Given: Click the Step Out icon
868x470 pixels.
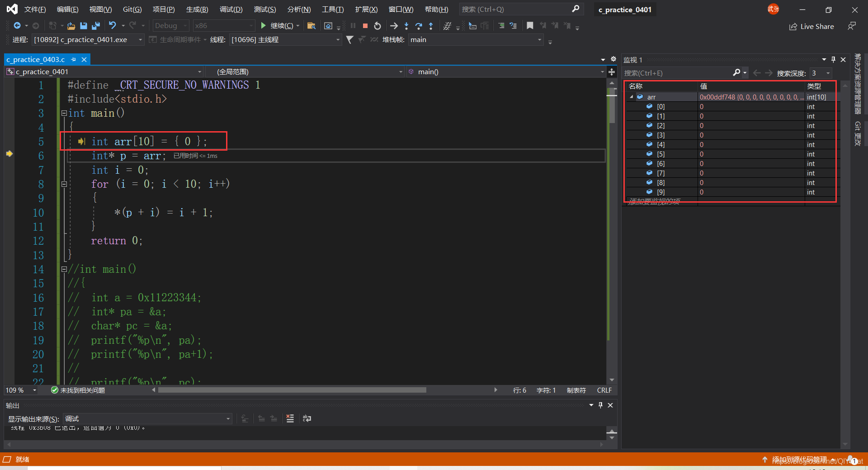Looking at the screenshot, I should (431, 26).
